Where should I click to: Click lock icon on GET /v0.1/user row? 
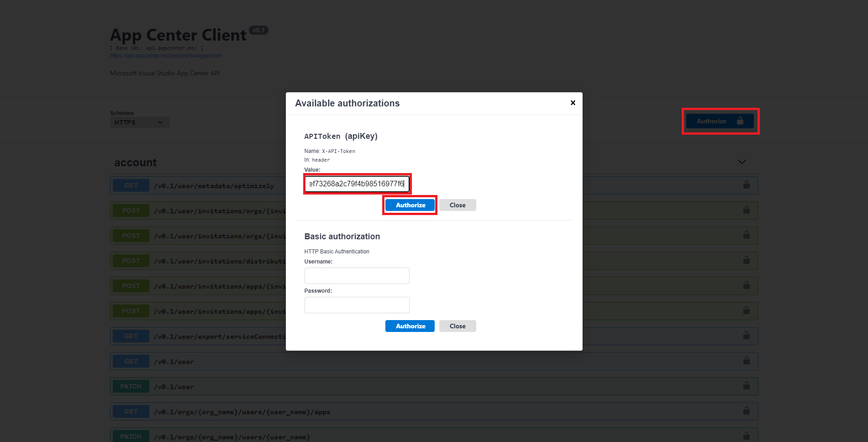click(746, 361)
